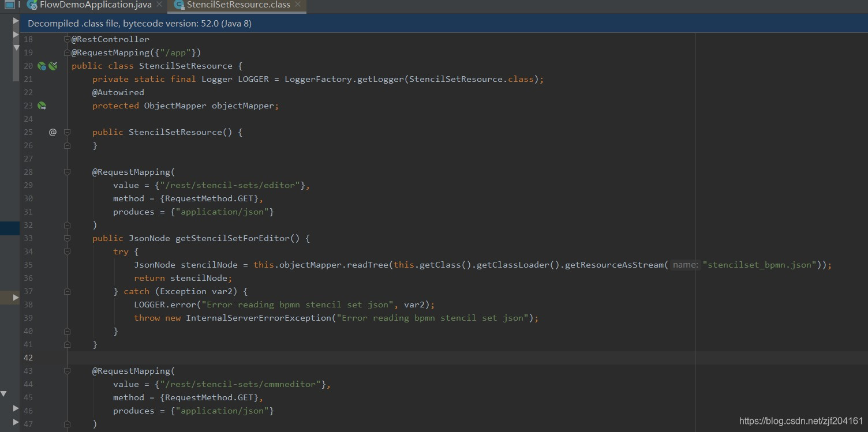Select the StencilSetResource.class editor tab
868x432 pixels.
click(238, 5)
